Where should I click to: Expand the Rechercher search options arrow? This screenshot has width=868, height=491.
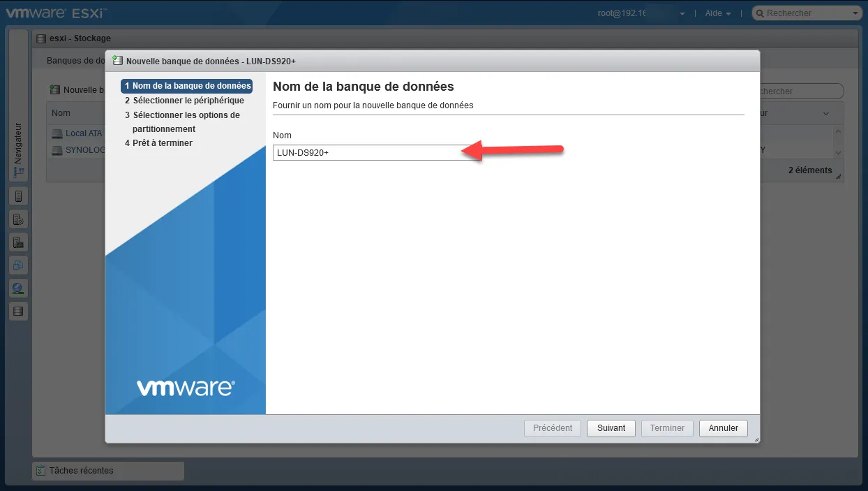pyautogui.click(x=855, y=14)
